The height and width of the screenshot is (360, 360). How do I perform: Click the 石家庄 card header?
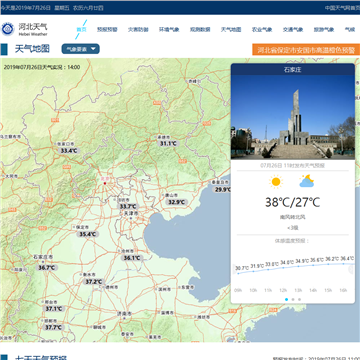click(x=293, y=69)
